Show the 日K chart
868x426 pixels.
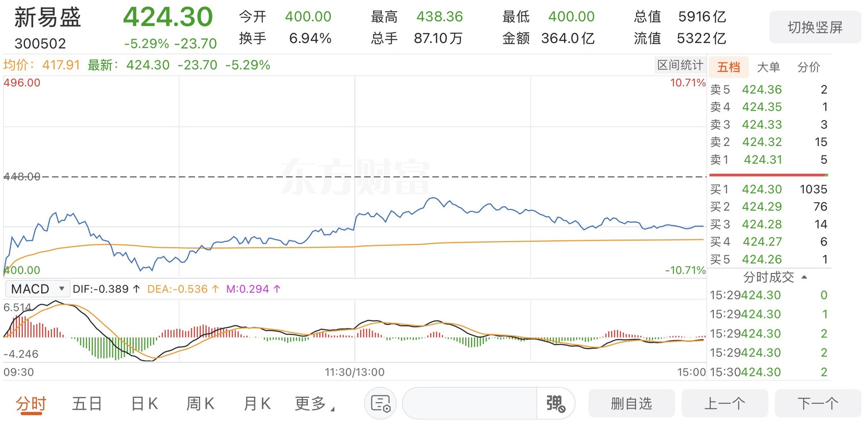[144, 404]
